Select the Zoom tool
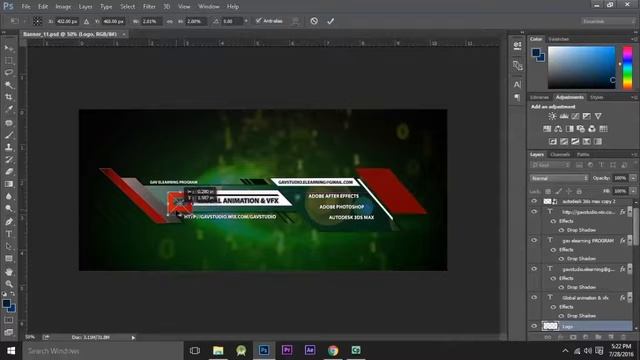The height and width of the screenshot is (360, 640). pyautogui.click(x=9, y=284)
